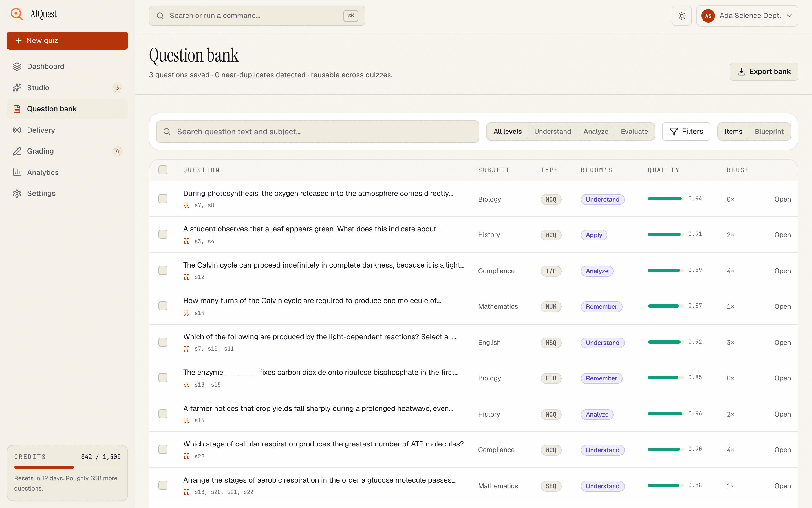Image resolution: width=812 pixels, height=508 pixels.
Task: Open the Filters button
Action: pyautogui.click(x=686, y=132)
